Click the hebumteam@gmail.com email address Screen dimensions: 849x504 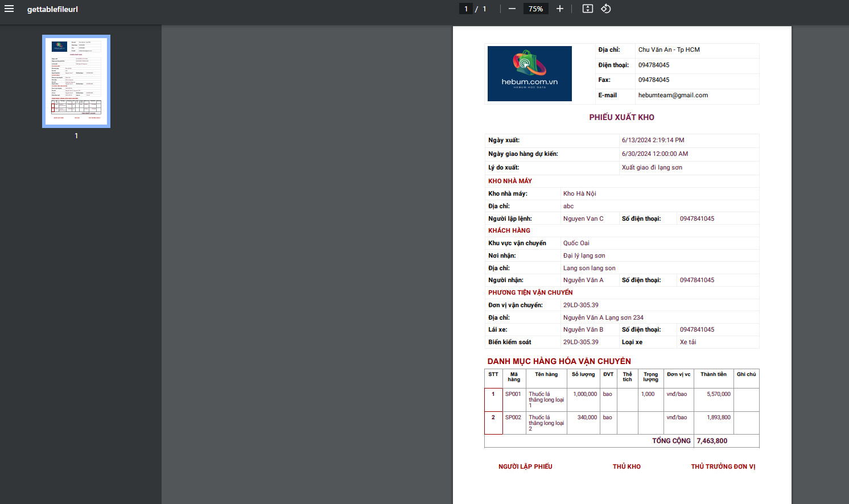click(673, 96)
